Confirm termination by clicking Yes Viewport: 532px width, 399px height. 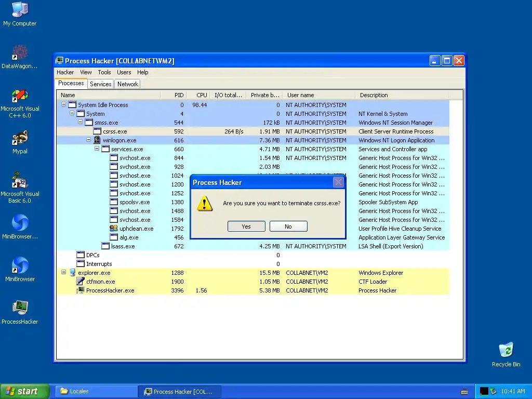(x=246, y=227)
